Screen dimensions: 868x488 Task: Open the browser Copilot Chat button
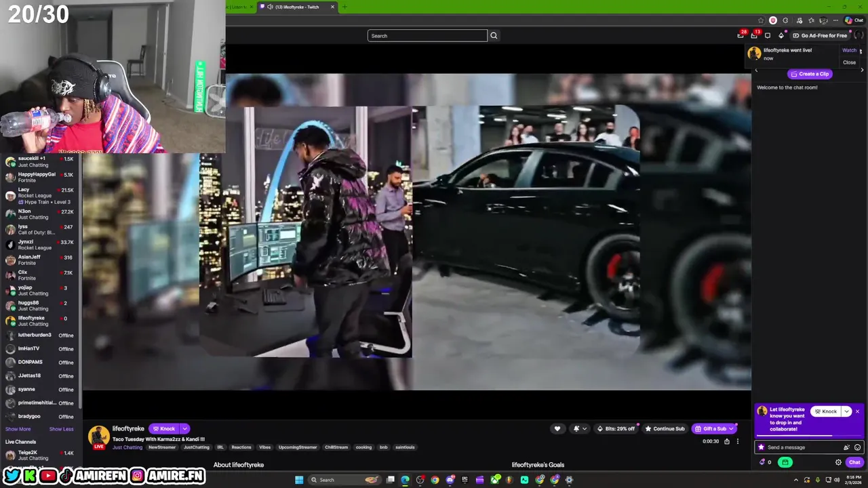pos(854,20)
